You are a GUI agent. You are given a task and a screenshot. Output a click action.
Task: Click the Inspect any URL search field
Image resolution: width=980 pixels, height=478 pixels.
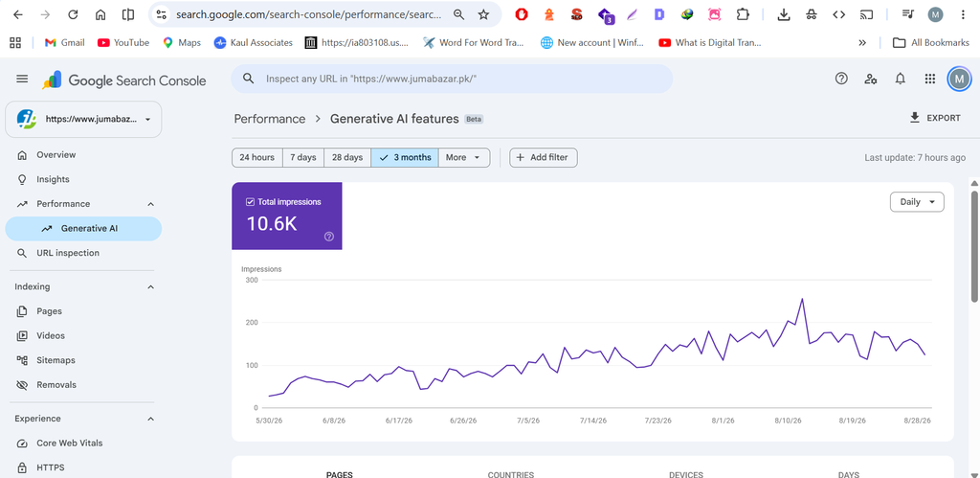pyautogui.click(x=452, y=79)
